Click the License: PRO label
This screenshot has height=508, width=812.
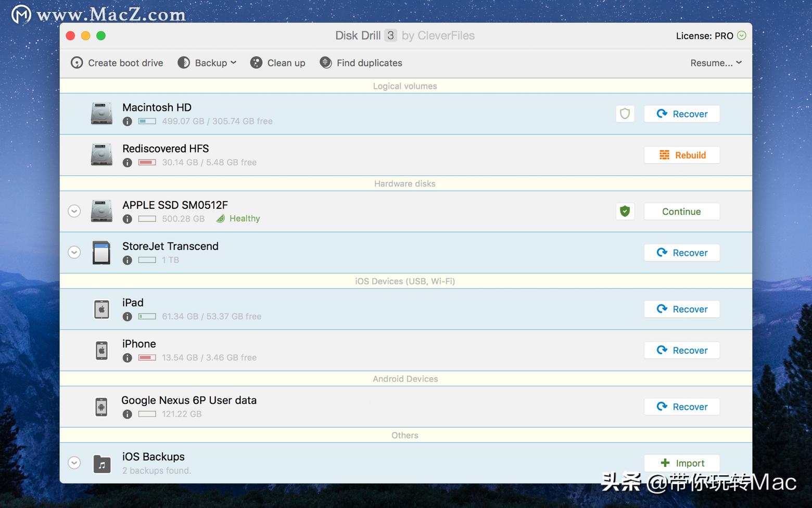point(704,35)
